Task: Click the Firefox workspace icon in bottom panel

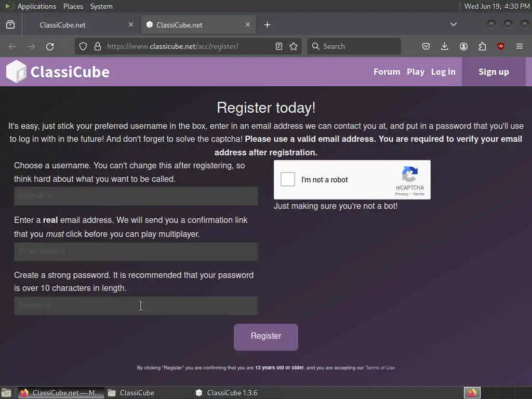Action: click(x=472, y=393)
